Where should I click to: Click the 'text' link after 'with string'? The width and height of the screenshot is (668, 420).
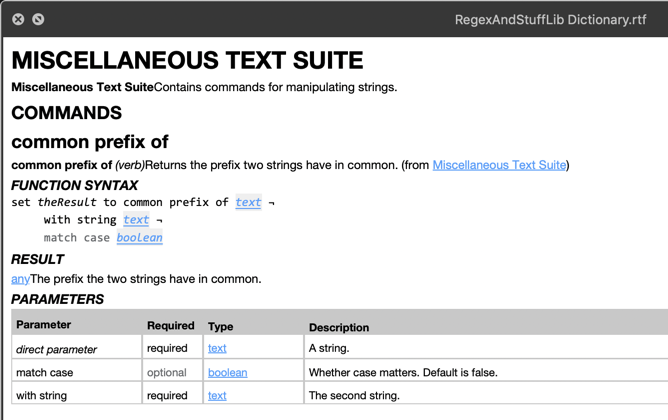(136, 219)
